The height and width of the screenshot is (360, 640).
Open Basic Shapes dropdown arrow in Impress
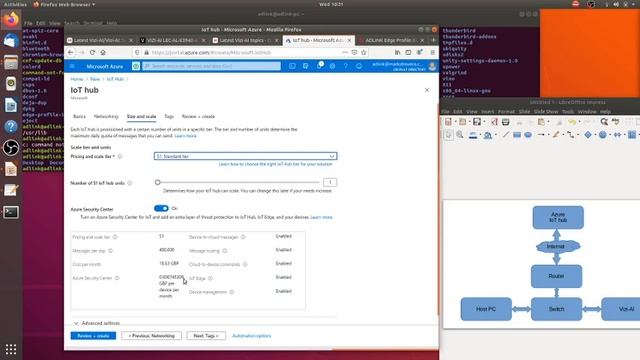tap(595, 135)
